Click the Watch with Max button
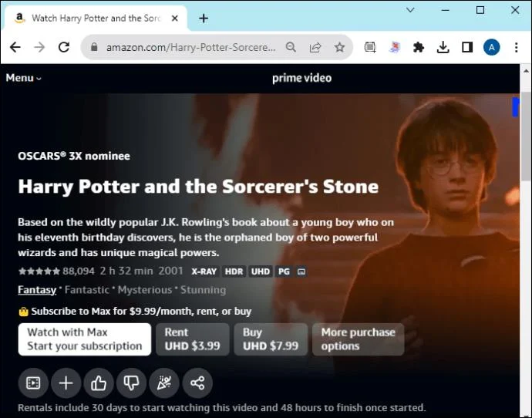 pos(85,339)
